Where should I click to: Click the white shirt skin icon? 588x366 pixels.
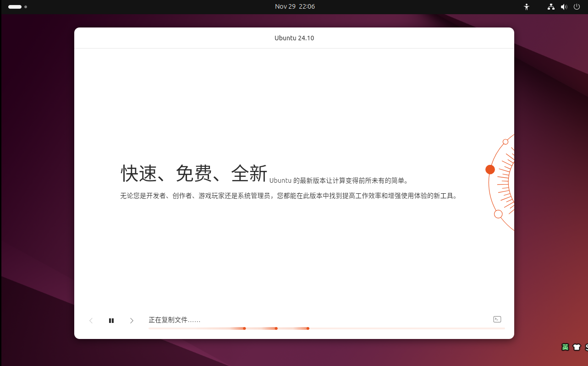click(577, 347)
